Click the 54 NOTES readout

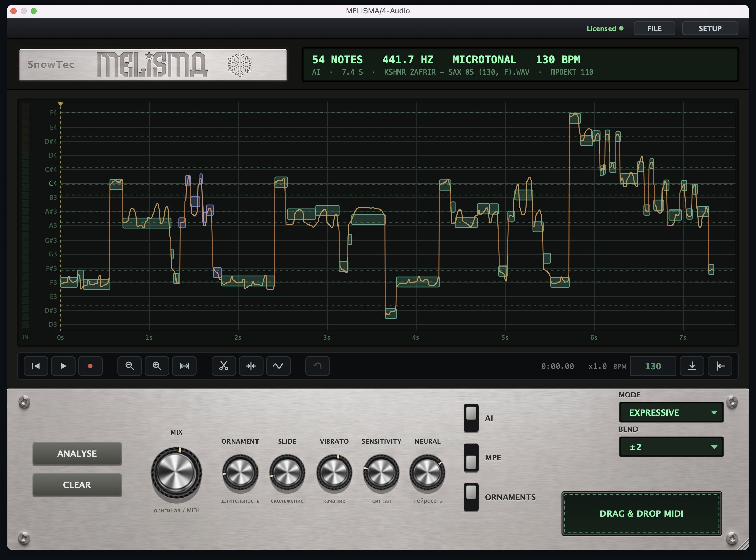(337, 60)
